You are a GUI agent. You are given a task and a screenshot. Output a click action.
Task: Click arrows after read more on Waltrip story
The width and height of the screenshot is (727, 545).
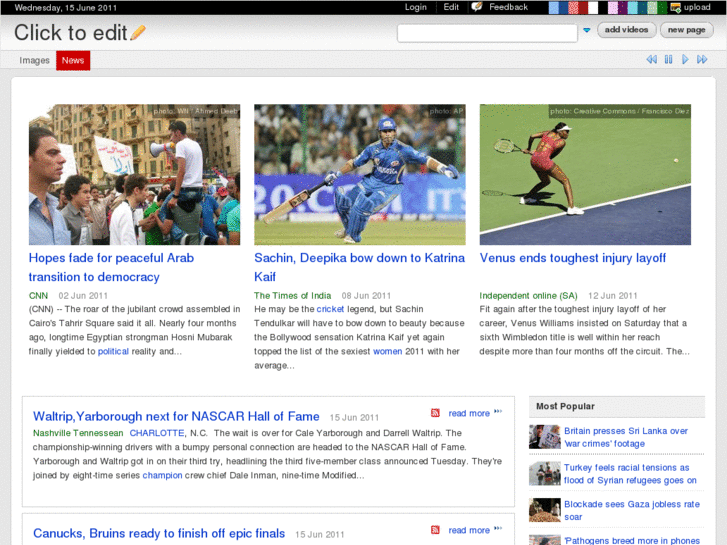coord(498,411)
